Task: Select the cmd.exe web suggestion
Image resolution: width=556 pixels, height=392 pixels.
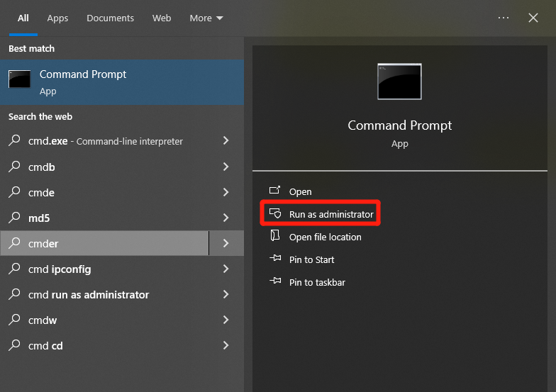Action: (104, 141)
